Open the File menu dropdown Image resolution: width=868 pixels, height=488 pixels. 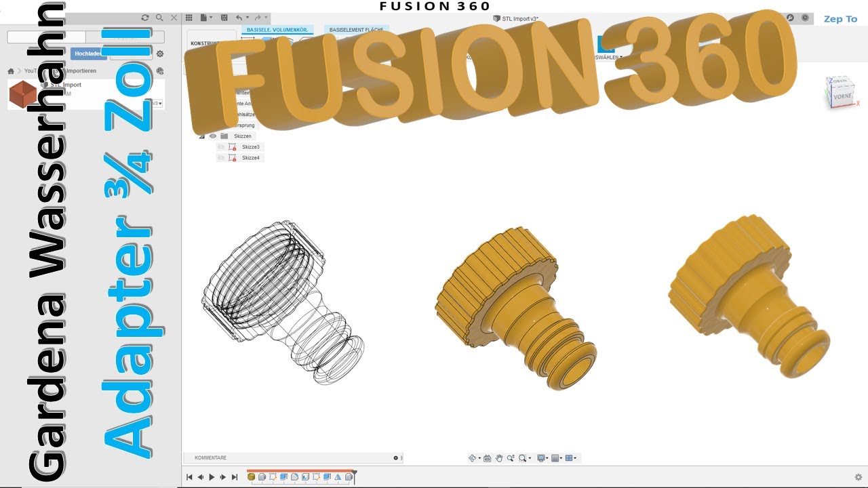point(206,18)
